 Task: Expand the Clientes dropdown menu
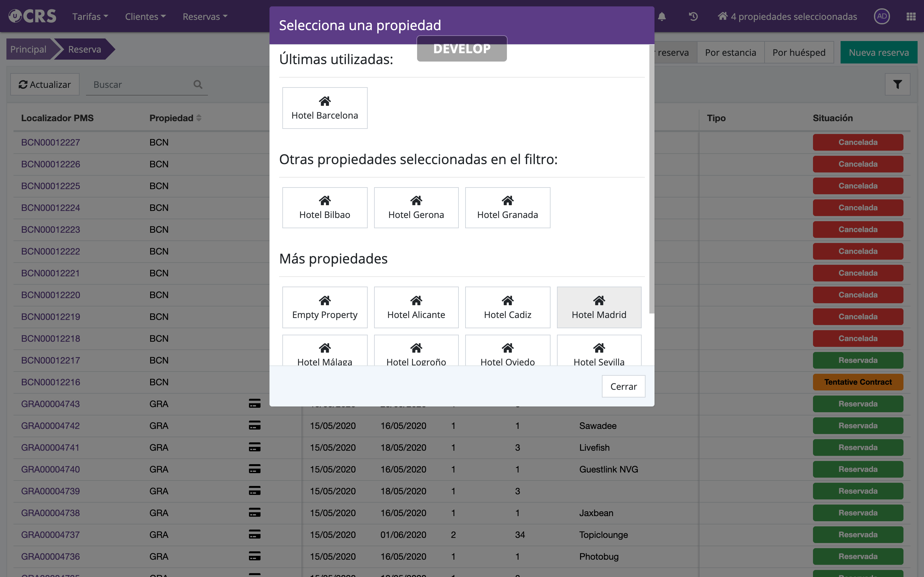click(145, 16)
